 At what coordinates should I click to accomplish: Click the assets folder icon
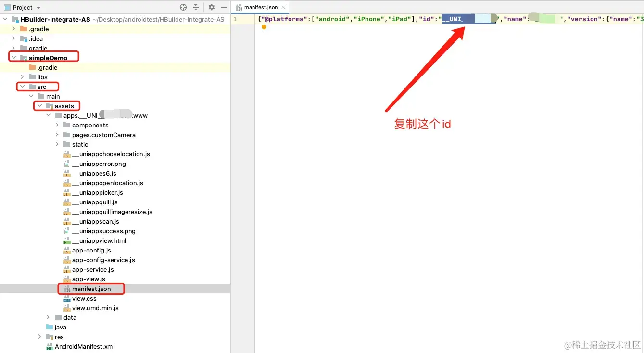click(x=50, y=106)
